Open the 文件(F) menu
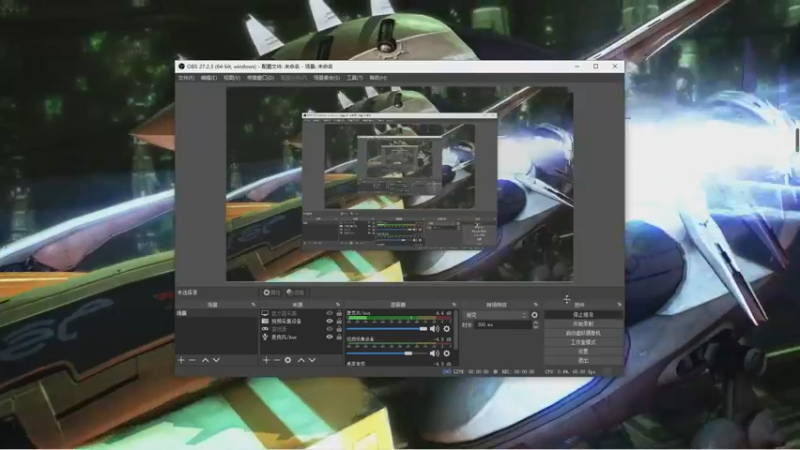The width and height of the screenshot is (800, 450). click(186, 78)
